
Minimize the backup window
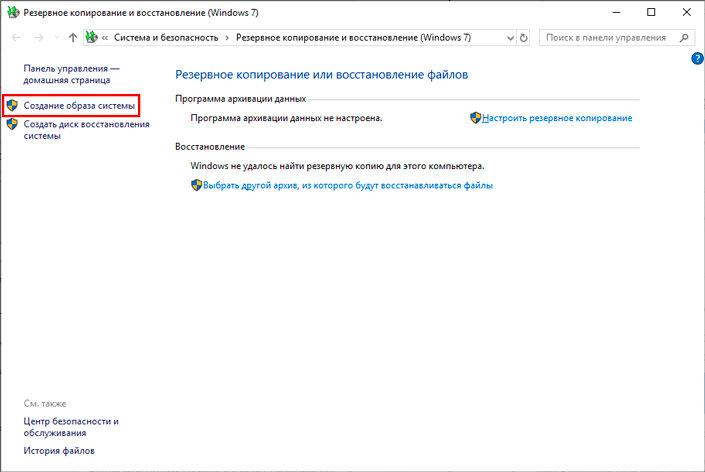pyautogui.click(x=616, y=13)
